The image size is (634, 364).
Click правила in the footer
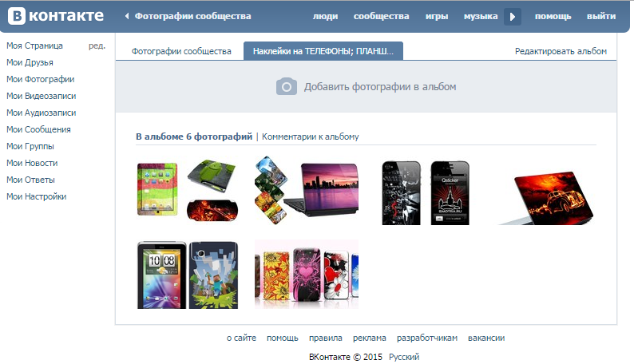coord(326,338)
